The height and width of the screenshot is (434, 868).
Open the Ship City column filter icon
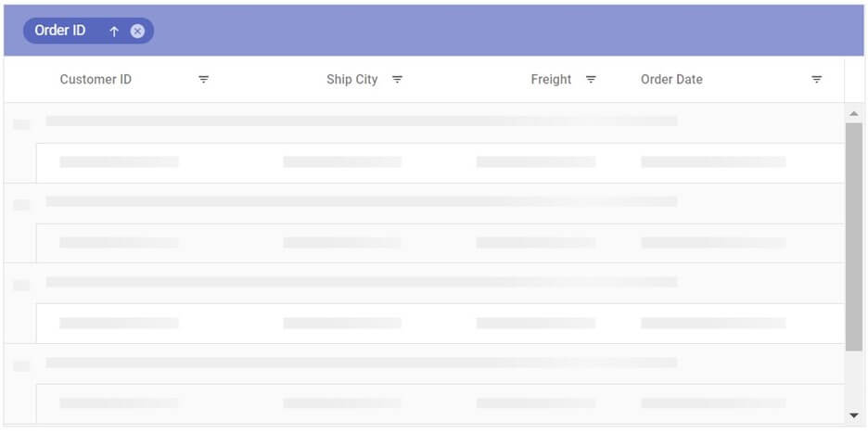tap(397, 80)
